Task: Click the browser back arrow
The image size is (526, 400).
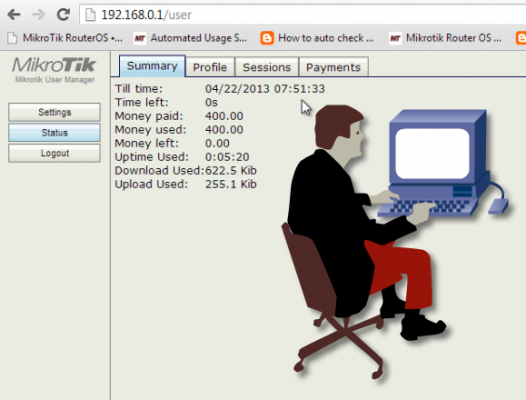Action: tap(14, 14)
